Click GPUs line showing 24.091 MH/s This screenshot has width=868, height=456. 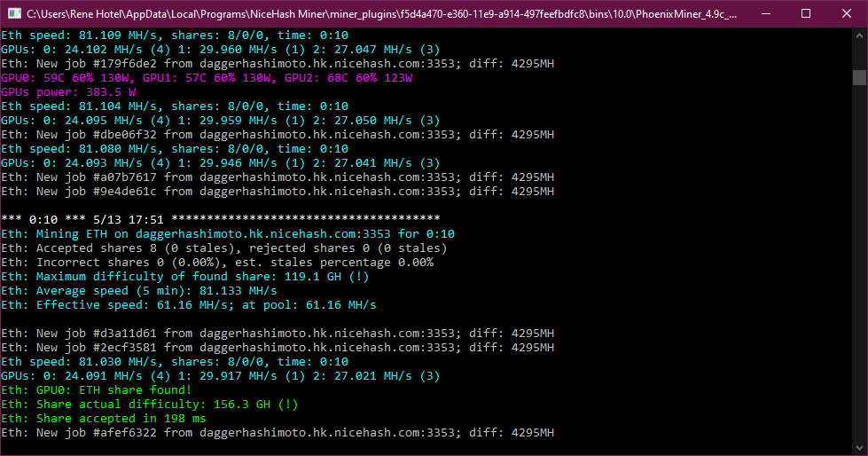(220, 375)
